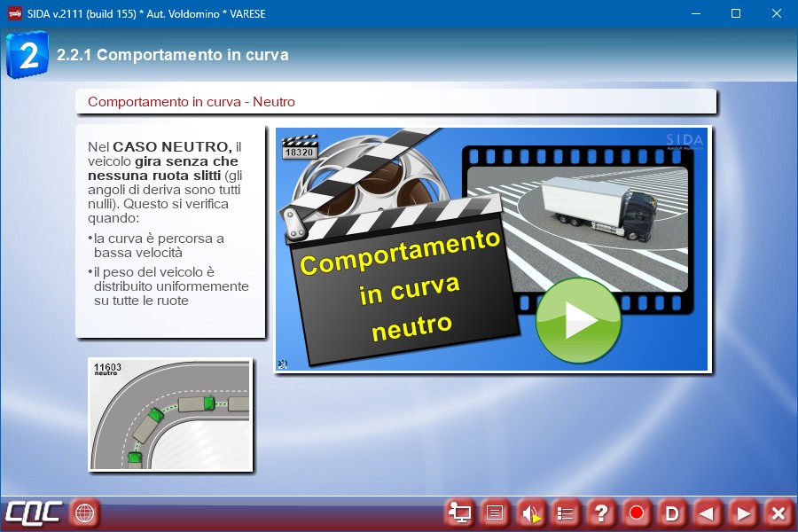The width and height of the screenshot is (798, 532).
Task: Close the lesson with red X button
Action: (778, 512)
